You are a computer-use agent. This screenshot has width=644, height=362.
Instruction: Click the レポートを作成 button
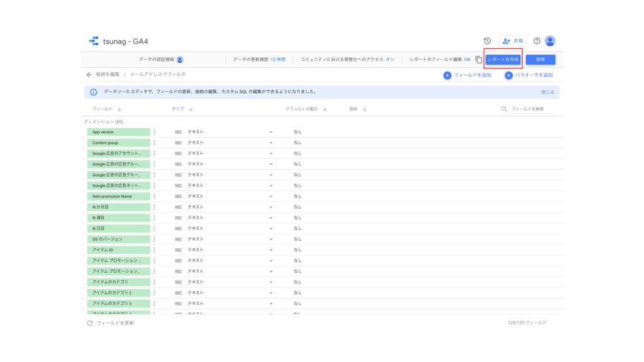click(x=503, y=60)
